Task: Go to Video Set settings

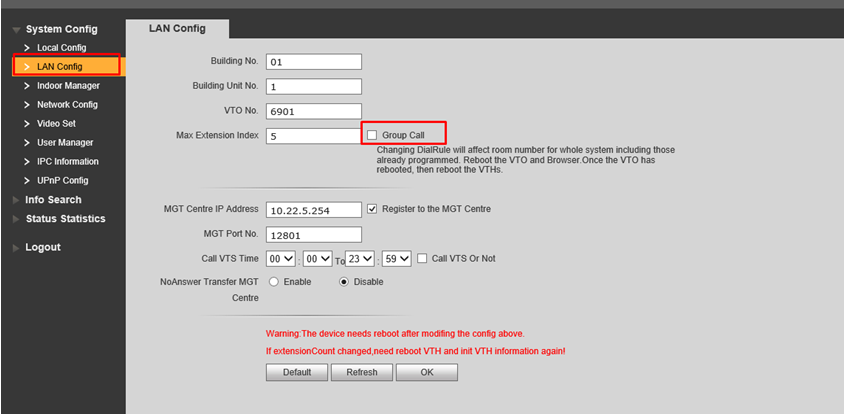Action: tap(56, 124)
